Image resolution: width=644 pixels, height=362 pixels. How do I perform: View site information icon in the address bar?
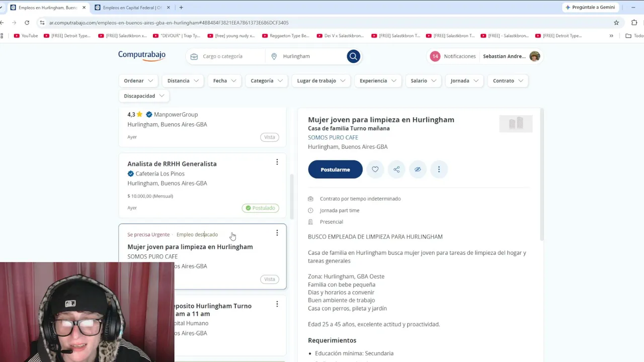point(43,23)
